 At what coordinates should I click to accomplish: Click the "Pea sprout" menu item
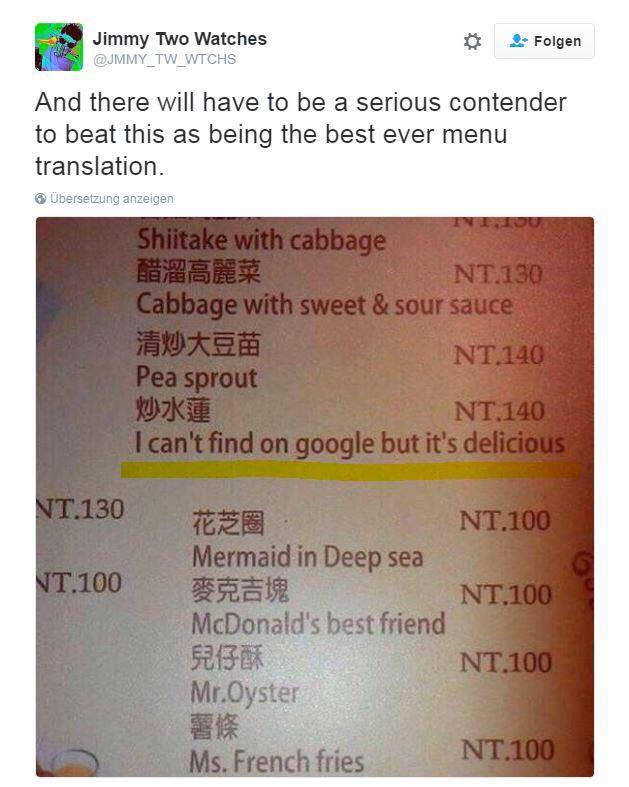coord(197,378)
